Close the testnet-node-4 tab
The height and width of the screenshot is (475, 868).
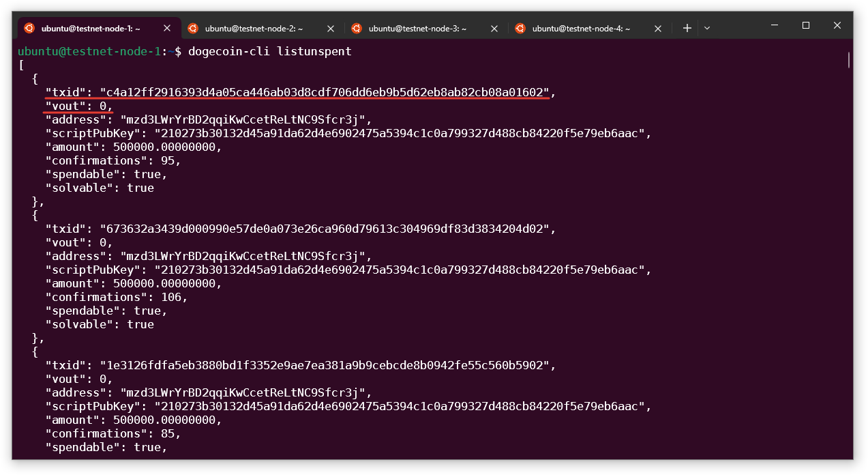point(658,28)
